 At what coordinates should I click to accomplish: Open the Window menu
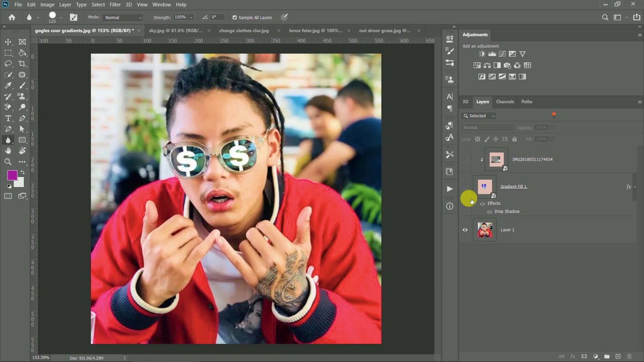click(162, 5)
